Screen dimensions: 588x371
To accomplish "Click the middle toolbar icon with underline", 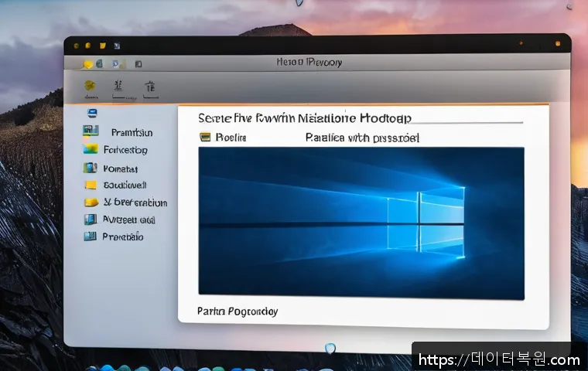I will (118, 86).
